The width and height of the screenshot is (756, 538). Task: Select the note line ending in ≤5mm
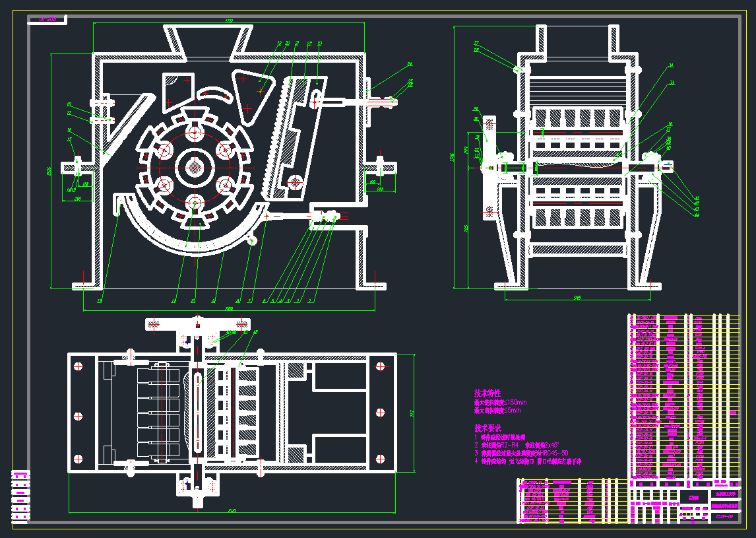pyautogui.click(x=497, y=411)
